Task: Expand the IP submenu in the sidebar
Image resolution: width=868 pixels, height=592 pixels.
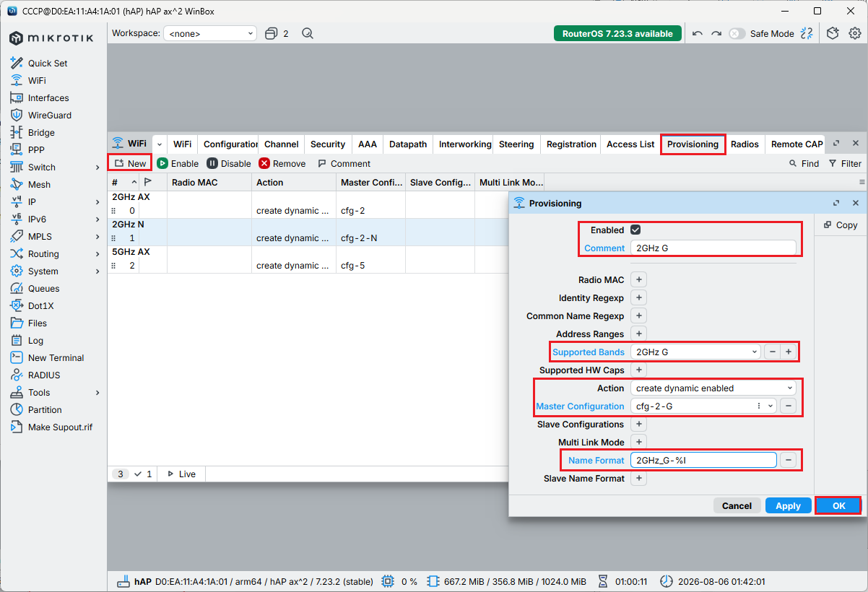Action: 97,201
